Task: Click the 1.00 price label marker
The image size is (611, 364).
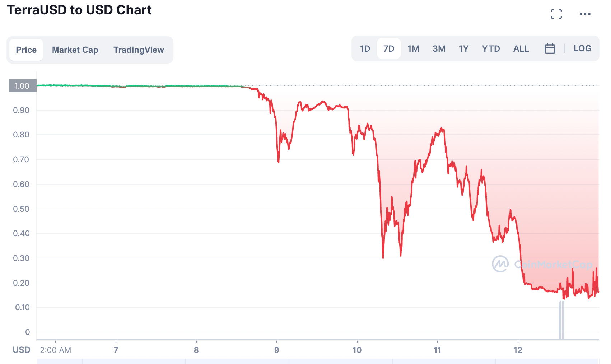Action: (22, 86)
